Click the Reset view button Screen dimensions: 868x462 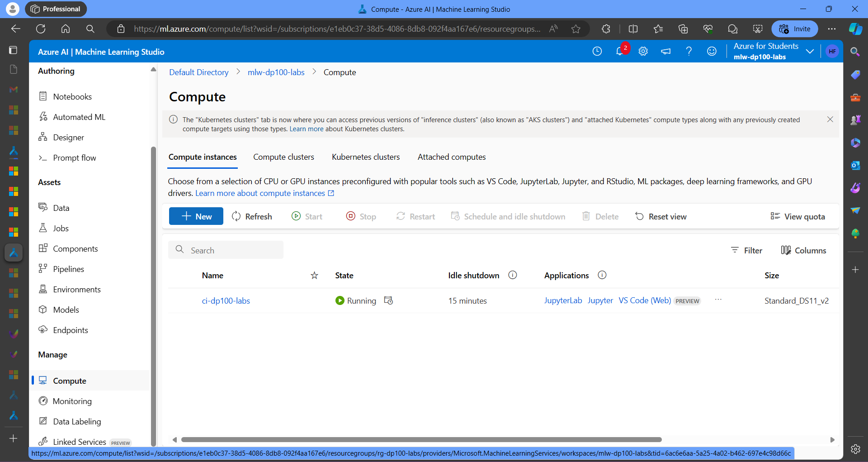click(660, 216)
